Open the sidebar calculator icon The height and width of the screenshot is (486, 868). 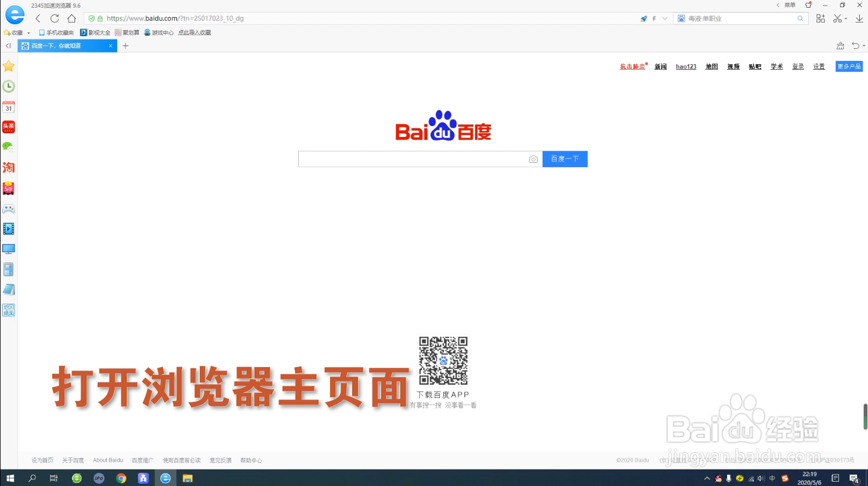(x=9, y=270)
